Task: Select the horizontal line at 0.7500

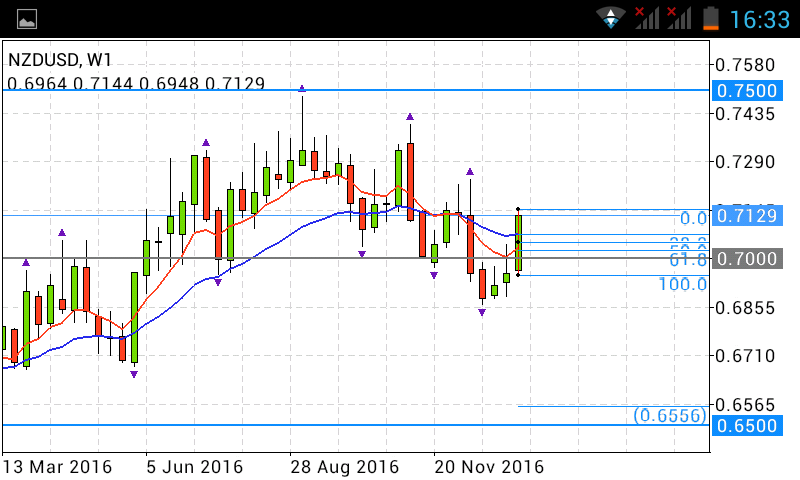Action: pos(356,90)
